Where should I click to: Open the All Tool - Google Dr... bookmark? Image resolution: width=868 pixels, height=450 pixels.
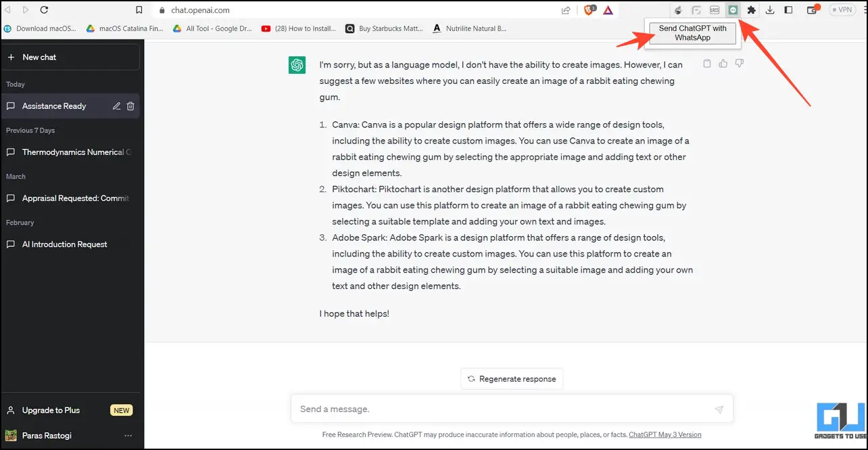(212, 28)
